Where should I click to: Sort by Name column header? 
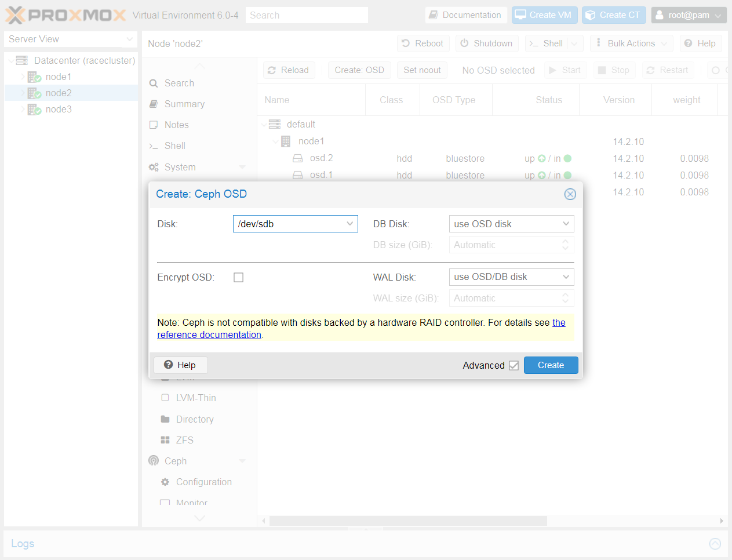312,100
